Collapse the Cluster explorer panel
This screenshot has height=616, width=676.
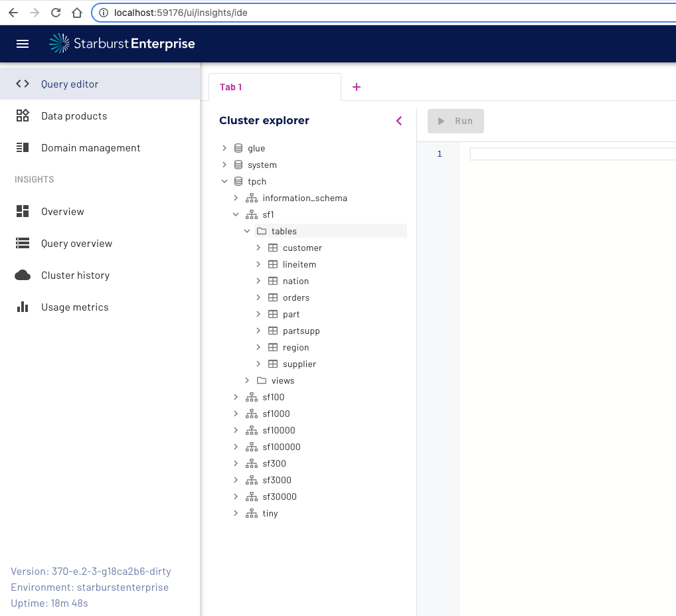tap(399, 121)
